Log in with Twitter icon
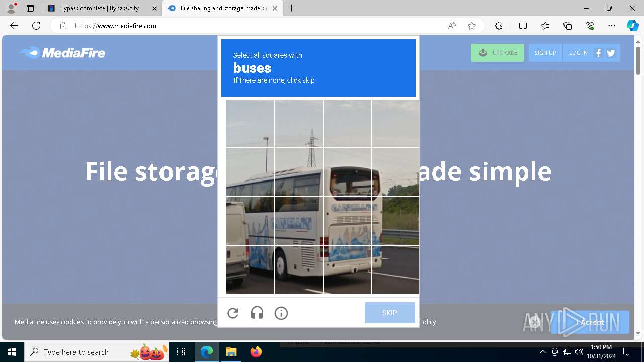Image resolution: width=644 pixels, height=362 pixels. point(611,53)
